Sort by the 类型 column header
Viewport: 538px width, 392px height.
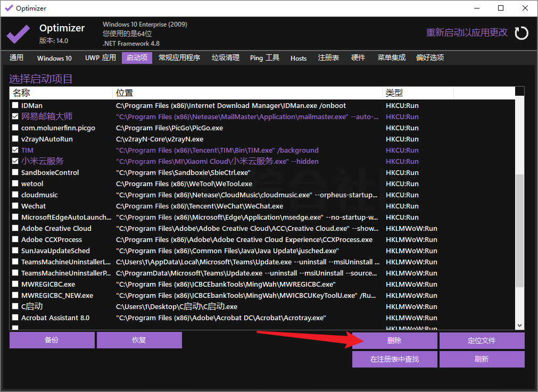418,93
